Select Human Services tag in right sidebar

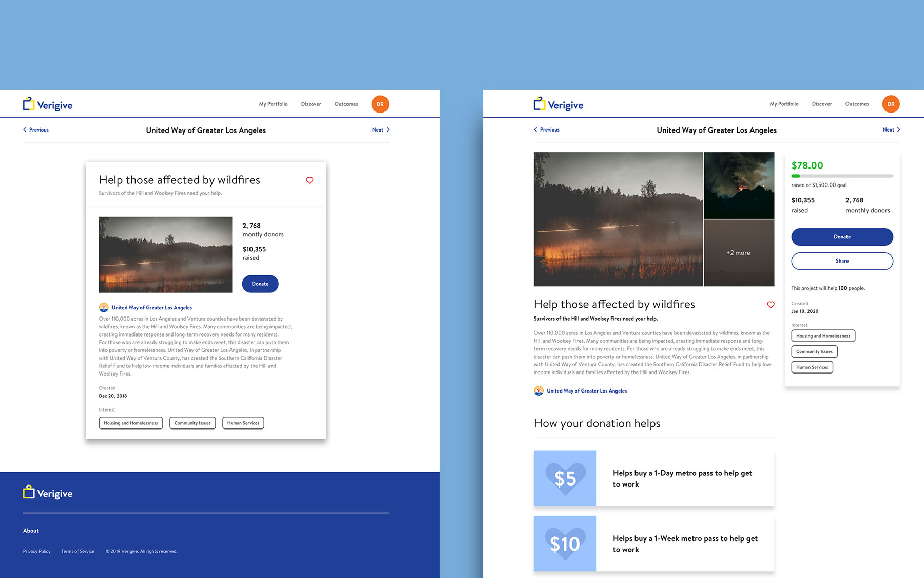click(x=812, y=367)
